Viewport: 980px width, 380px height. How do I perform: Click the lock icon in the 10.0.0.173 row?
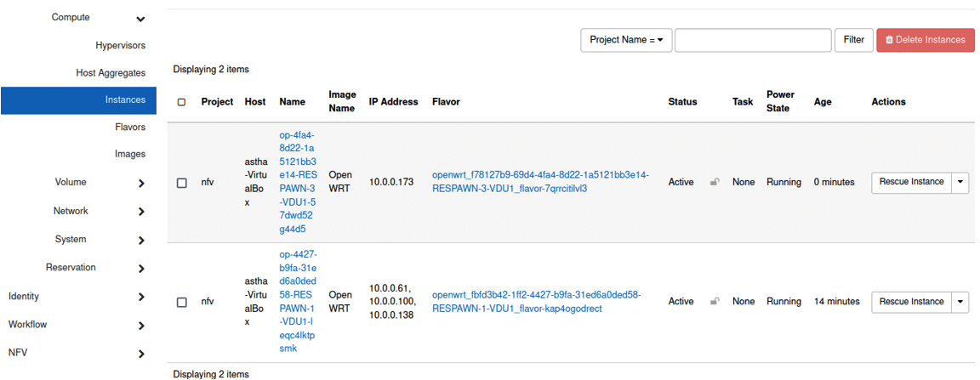click(x=715, y=182)
